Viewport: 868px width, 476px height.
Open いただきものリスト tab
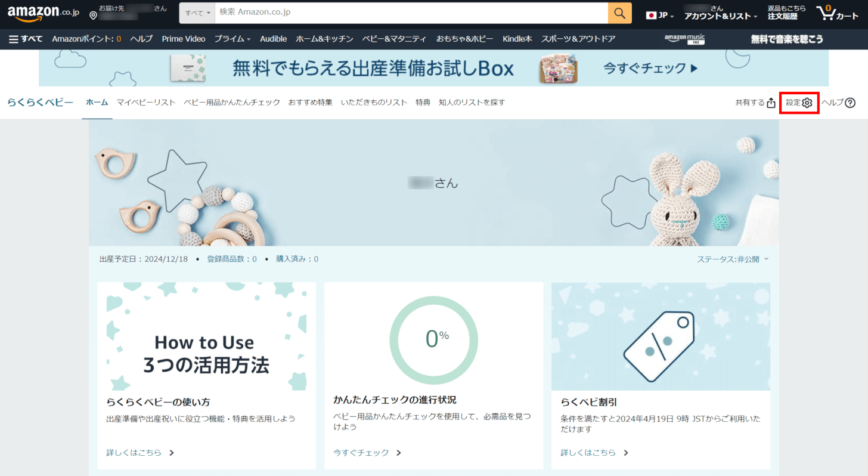click(374, 103)
